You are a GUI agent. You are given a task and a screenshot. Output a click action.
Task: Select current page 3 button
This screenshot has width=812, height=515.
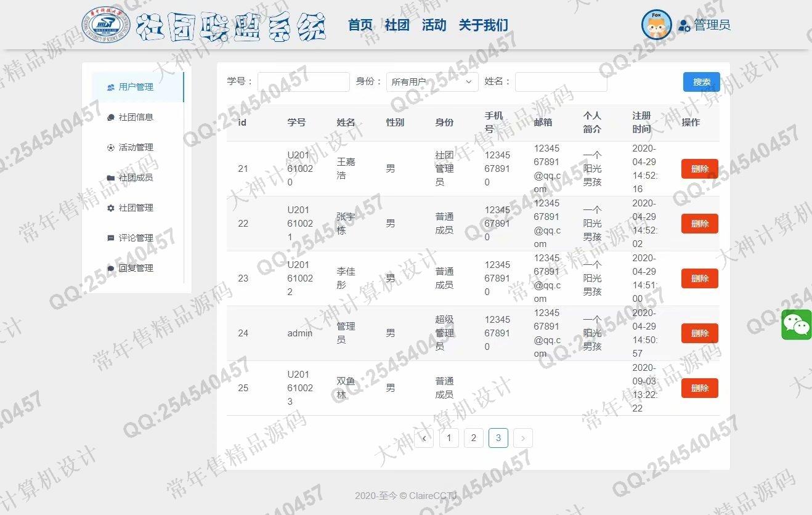click(x=498, y=438)
